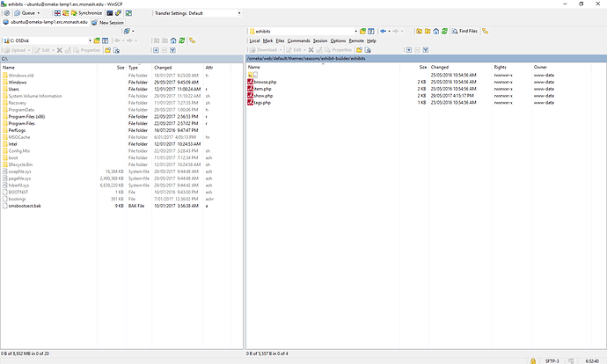Viewport: 607px width, 364px height.
Task: Open the console terminal icon
Action: pos(110,13)
